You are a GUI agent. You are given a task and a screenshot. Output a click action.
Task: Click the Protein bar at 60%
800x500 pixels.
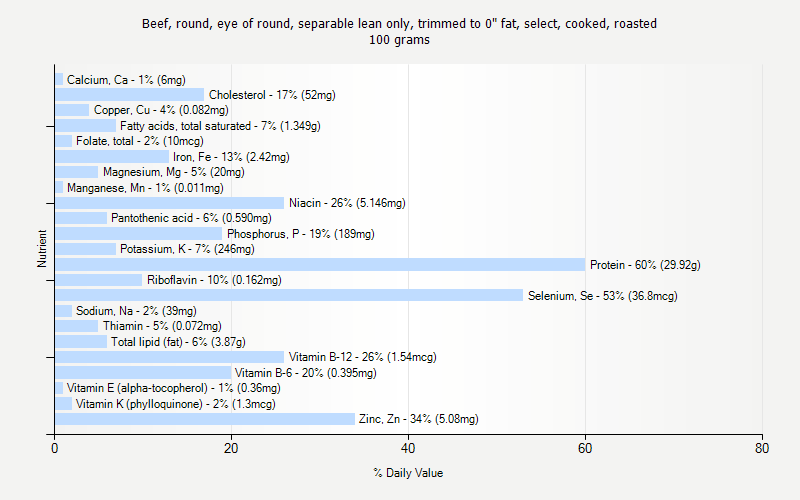pyautogui.click(x=320, y=265)
